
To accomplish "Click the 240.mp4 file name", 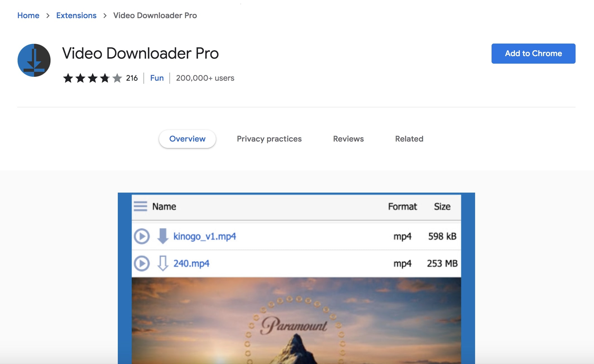I will (x=191, y=263).
